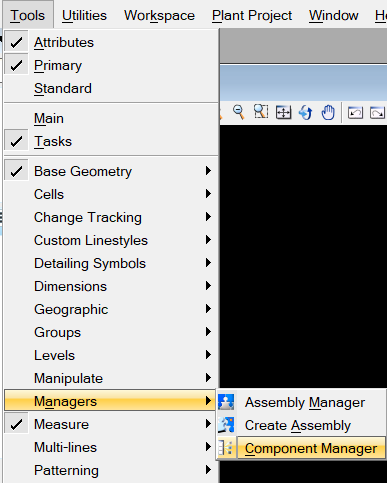Select the Rotate View icon
This screenshot has height=483, width=387.
(306, 112)
